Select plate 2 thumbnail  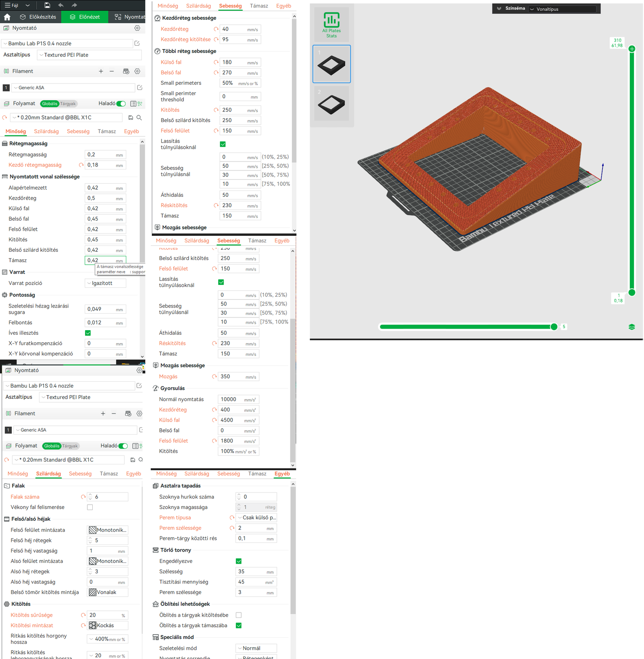331,103
